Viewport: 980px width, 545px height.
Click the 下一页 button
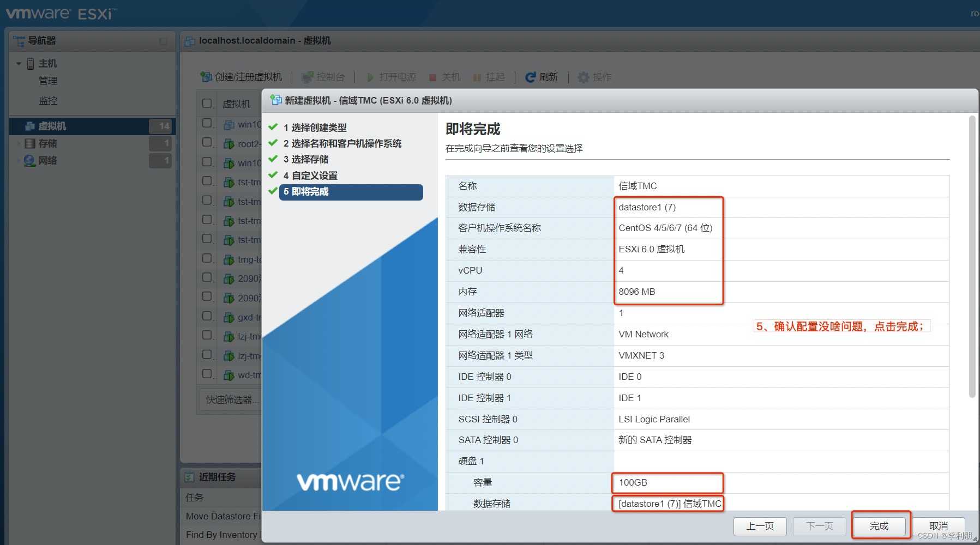coord(820,526)
